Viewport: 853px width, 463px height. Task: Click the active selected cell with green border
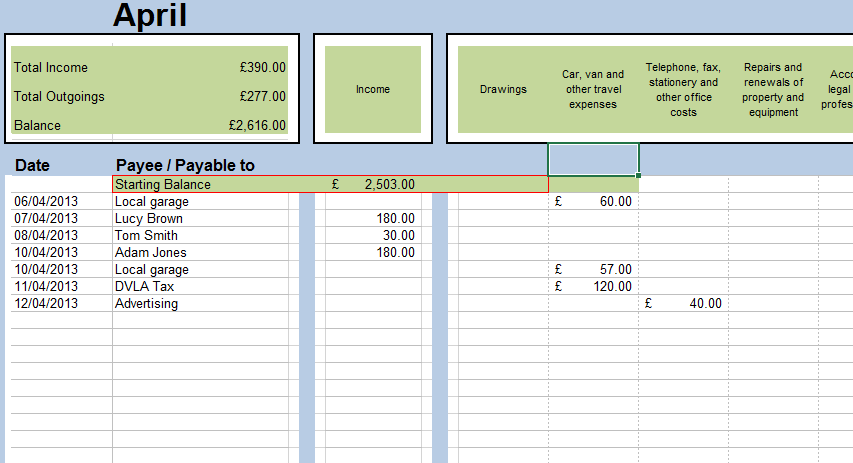coord(593,159)
